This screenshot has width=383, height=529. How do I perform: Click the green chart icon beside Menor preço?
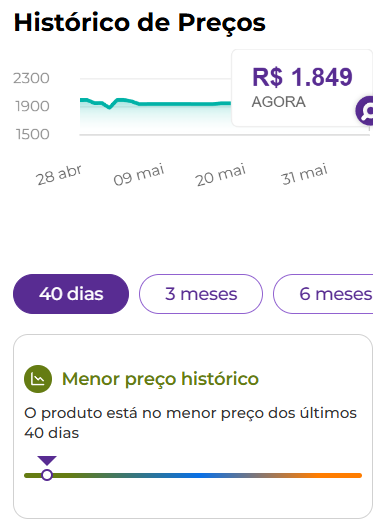tap(38, 379)
